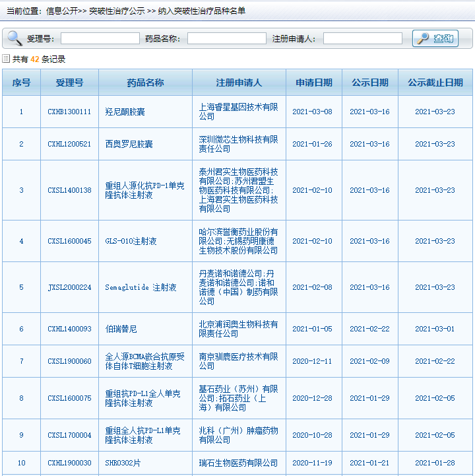
Task: Click the 申请日期 column header
Action: coord(314,83)
